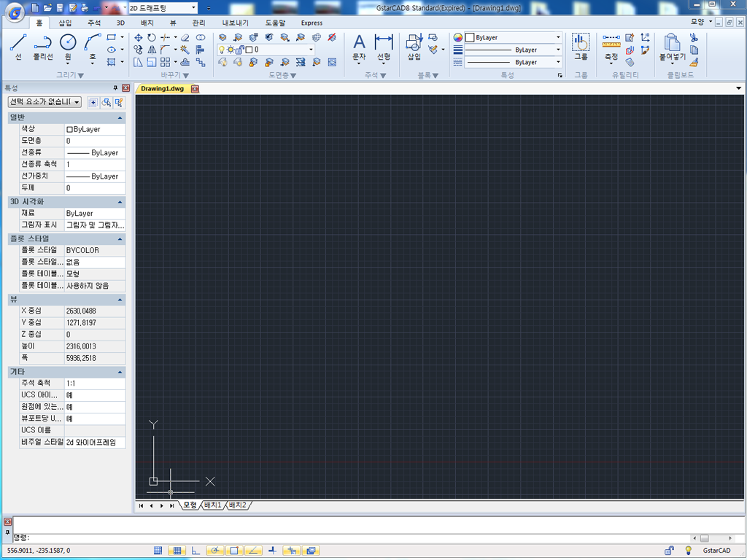Select the Copy objects tool icon
Screen dimensions: 747x560
138,50
